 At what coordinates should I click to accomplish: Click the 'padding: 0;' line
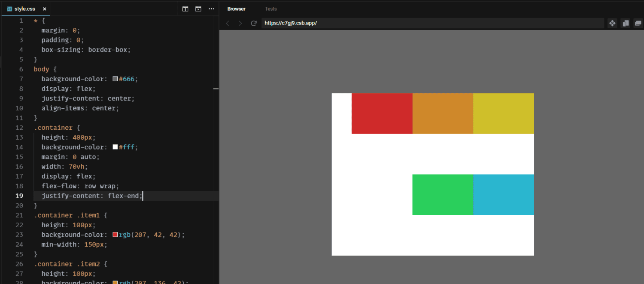pos(63,40)
